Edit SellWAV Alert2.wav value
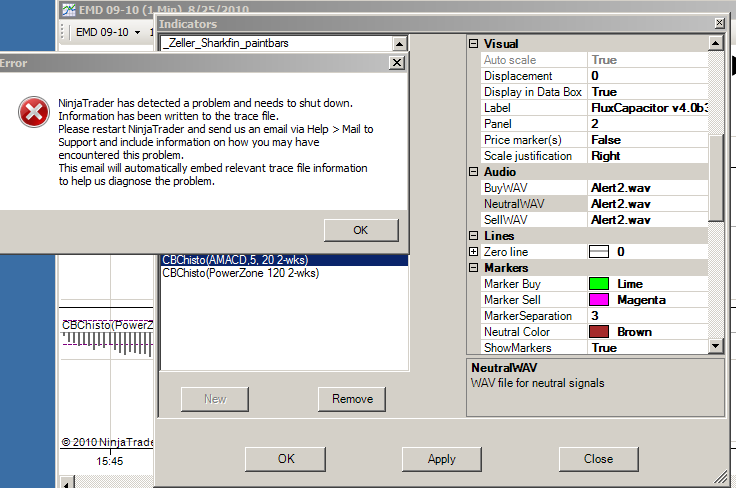Viewport: 736px width, 488px height. (648, 220)
